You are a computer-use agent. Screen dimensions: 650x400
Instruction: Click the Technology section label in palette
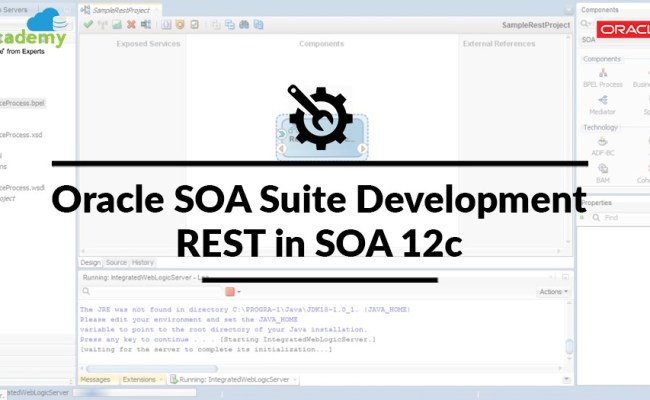click(x=600, y=127)
